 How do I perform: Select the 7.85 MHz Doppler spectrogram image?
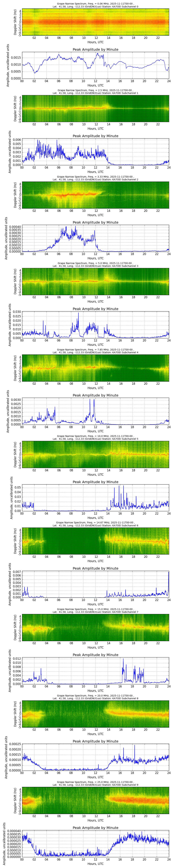point(95,368)
